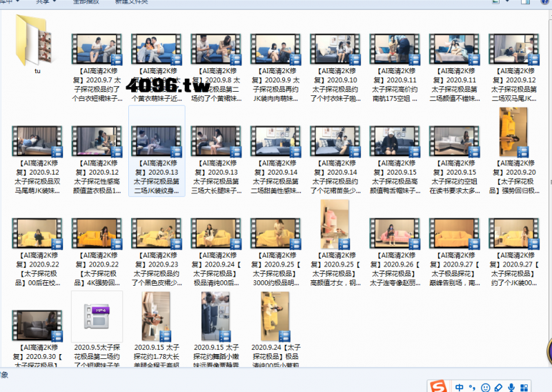This screenshot has height=392, width=552.
Task: Expand the '共享' dropdown in toolbar
Action: 46,2
